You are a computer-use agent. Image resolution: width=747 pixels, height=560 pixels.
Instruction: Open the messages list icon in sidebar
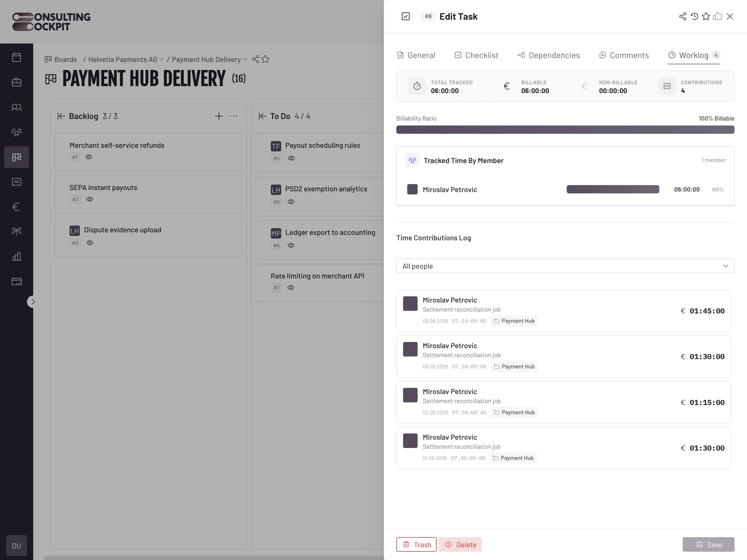tap(17, 182)
